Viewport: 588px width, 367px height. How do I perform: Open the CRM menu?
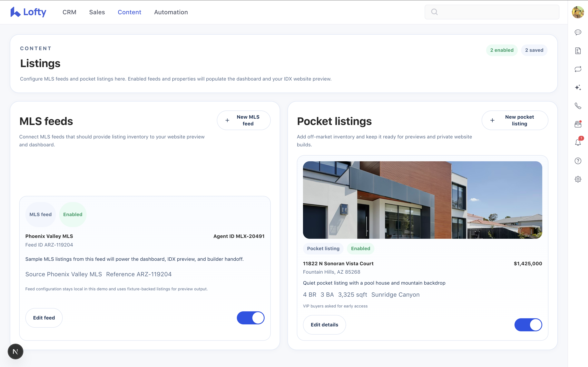69,12
